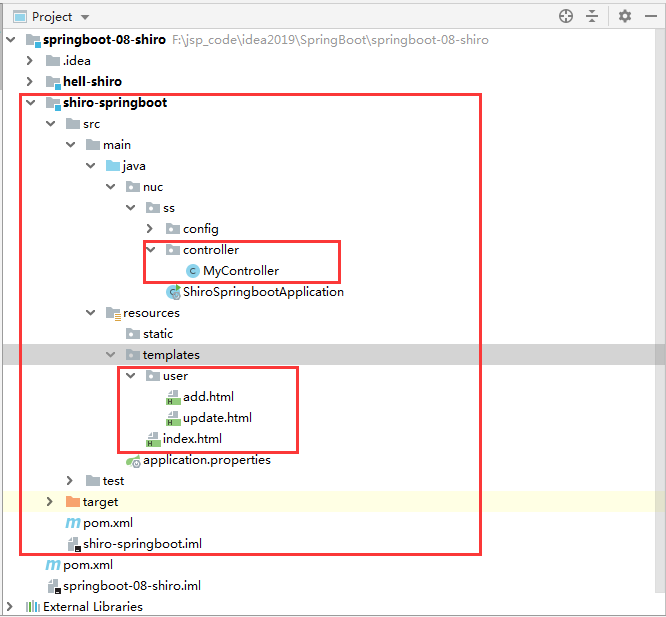The height and width of the screenshot is (617, 666).
Task: Collapse the controller package
Action: 150,250
